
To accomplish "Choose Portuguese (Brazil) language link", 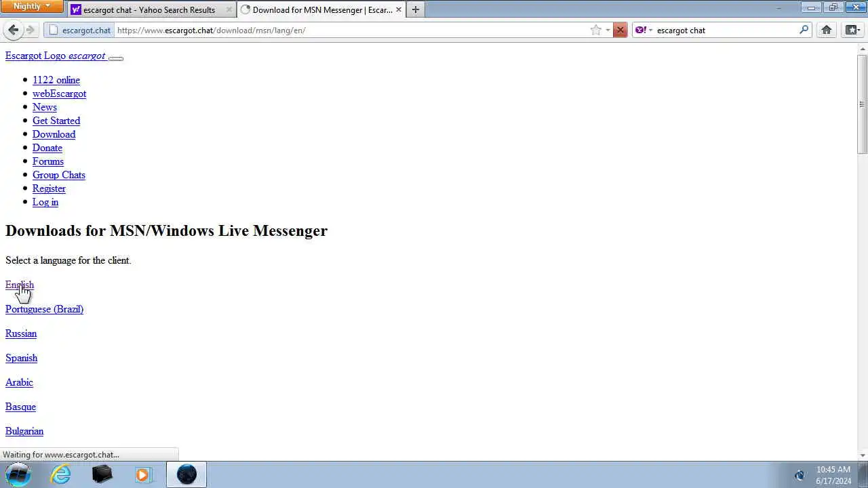I will tap(44, 309).
